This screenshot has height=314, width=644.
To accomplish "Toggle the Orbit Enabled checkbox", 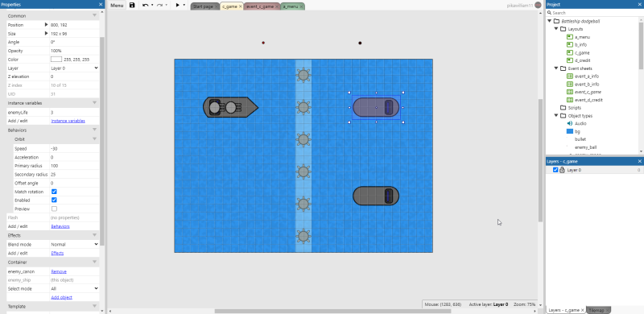I will click(54, 200).
